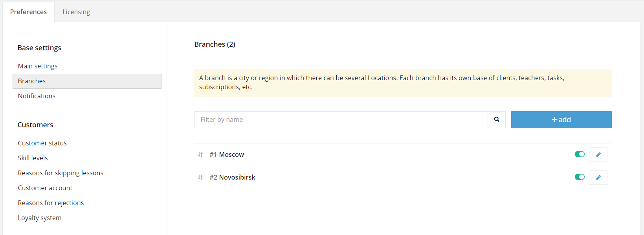Select Branches in the Base settings menu
Screen dimensions: 644x235
point(87,81)
